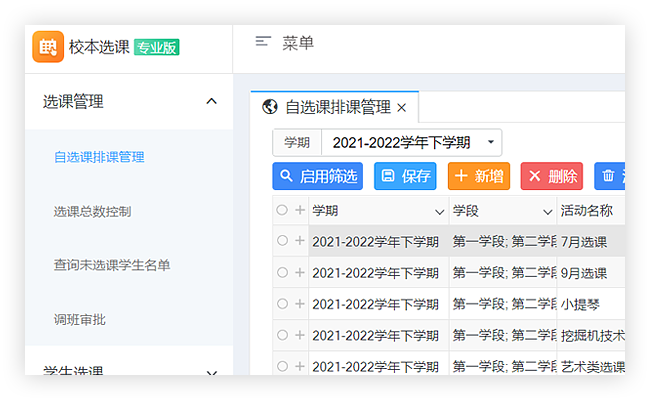Screen dimensions: 650x400
Task: Click the 校本选课 orange app logo icon
Action: click(48, 47)
